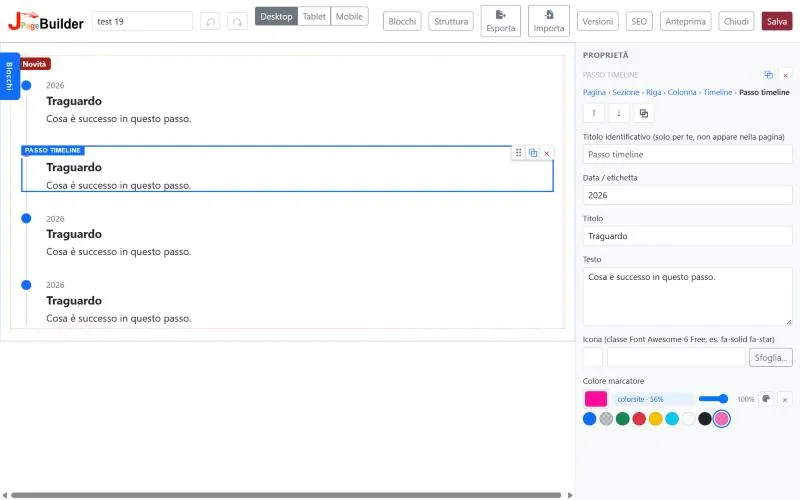
Task: Pick the blue preset color
Action: pyautogui.click(x=589, y=419)
